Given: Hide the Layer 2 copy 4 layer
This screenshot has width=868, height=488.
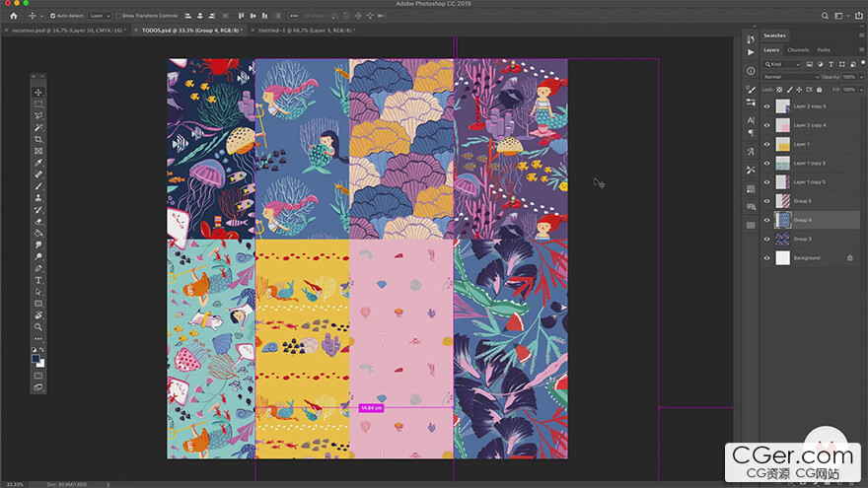Looking at the screenshot, I should (767, 125).
